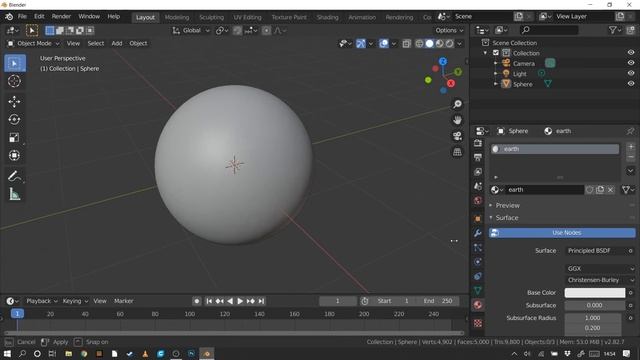Switch to material preview shading

[440, 44]
